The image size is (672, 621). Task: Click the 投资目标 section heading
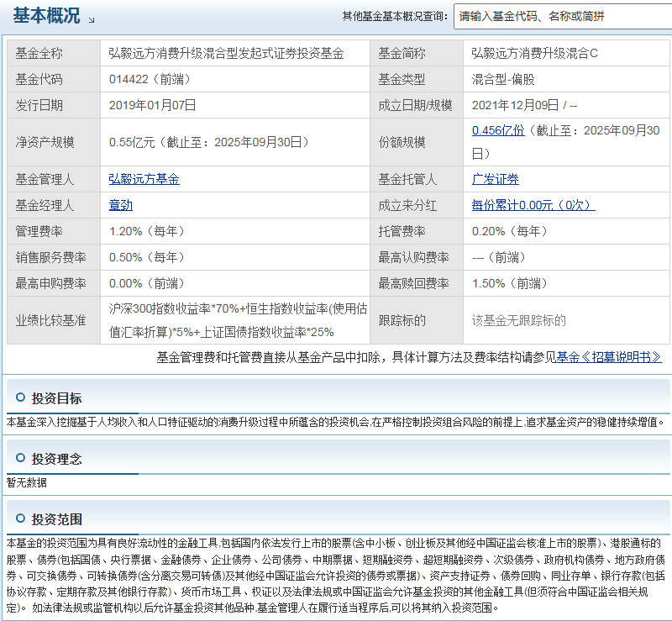point(56,398)
